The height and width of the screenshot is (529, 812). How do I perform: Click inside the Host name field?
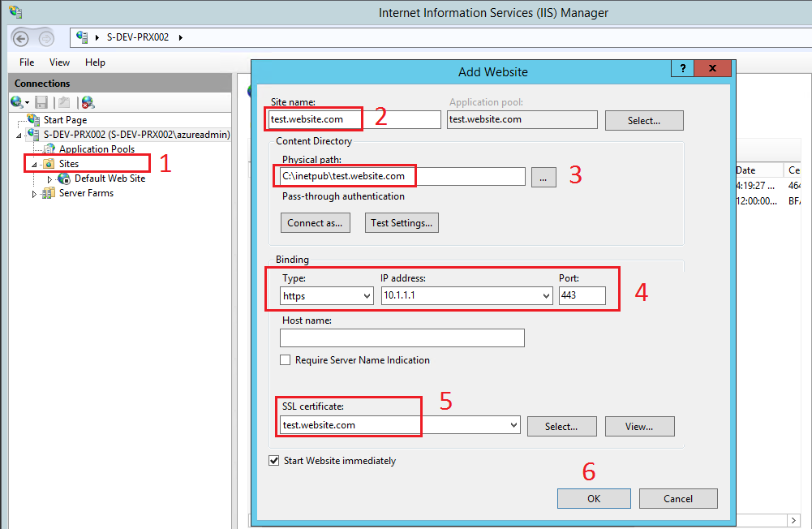[402, 338]
